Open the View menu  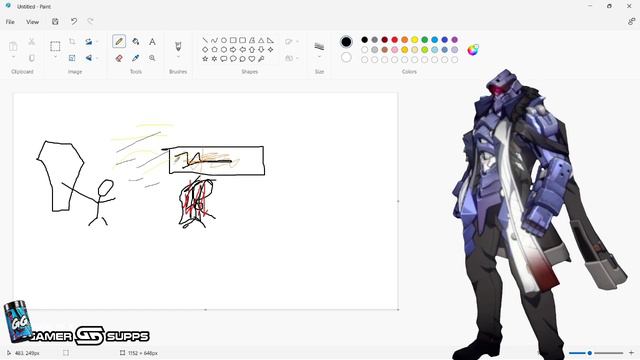tap(33, 22)
